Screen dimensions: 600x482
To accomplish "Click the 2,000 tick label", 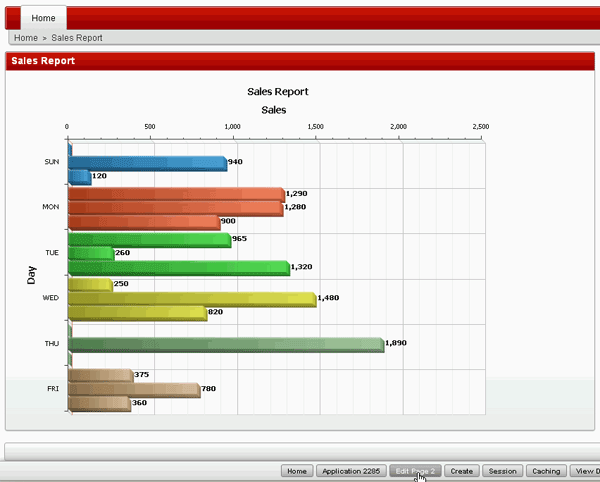I will pyautogui.click(x=398, y=127).
